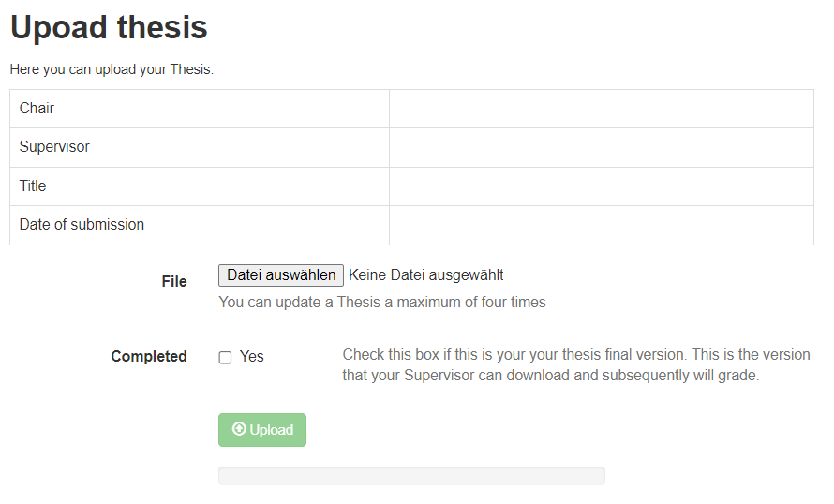Image resolution: width=834 pixels, height=504 pixels.
Task: Click the 'Yes' label beside the checkbox
Action: pos(252,357)
